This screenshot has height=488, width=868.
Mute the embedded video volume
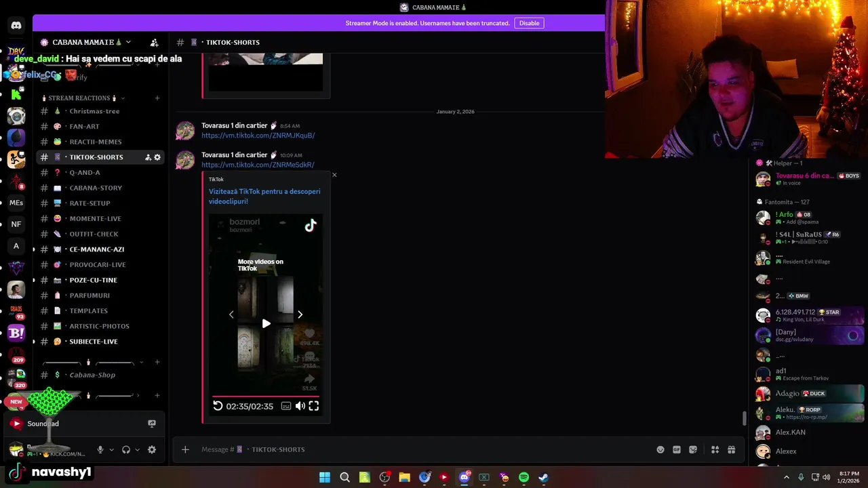[x=300, y=406]
